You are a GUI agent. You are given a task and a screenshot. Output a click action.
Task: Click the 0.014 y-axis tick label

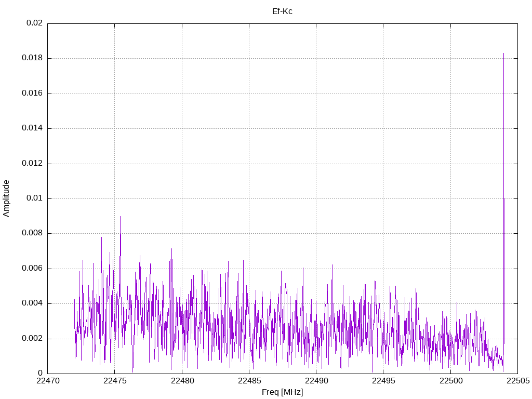coord(32,128)
